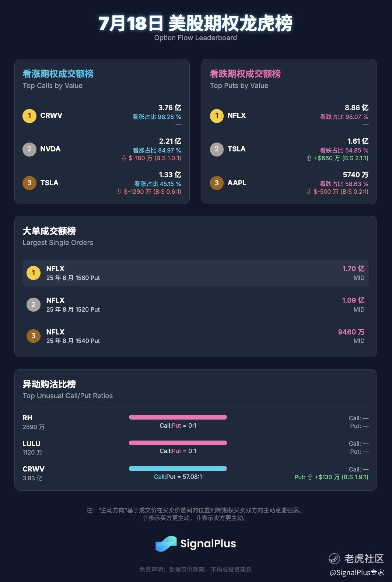The width and height of the screenshot is (392, 582).
Task: Click the silver badge for NFLX 1520 Put
Action: [x=34, y=304]
